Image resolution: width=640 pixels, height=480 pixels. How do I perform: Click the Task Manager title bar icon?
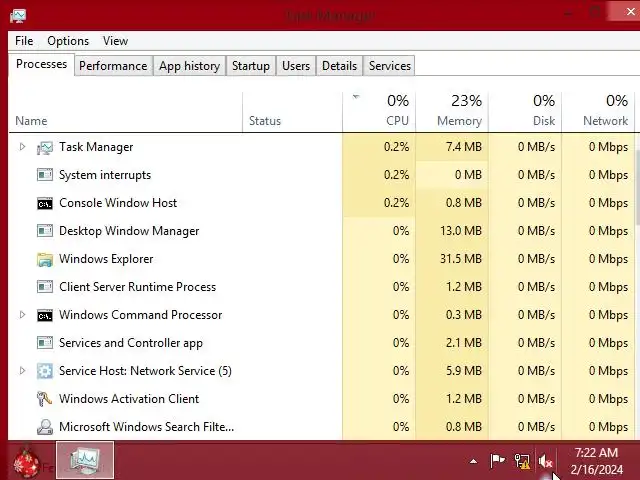coord(18,16)
